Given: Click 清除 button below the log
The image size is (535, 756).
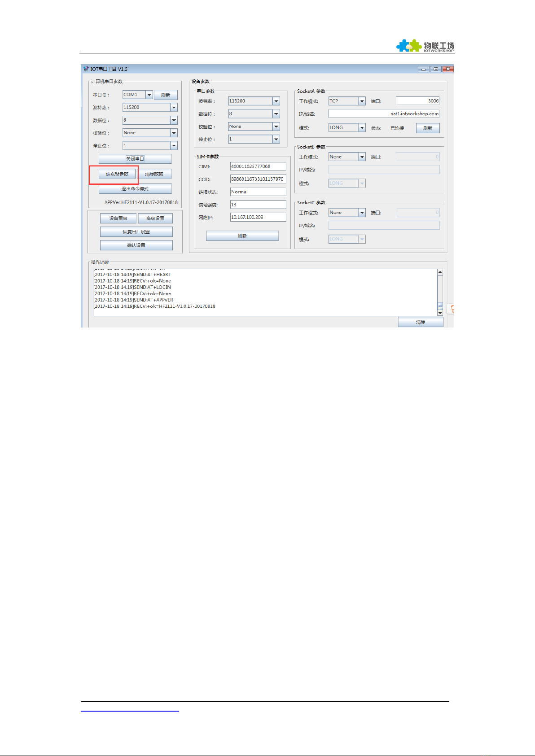Looking at the screenshot, I should pos(421,322).
